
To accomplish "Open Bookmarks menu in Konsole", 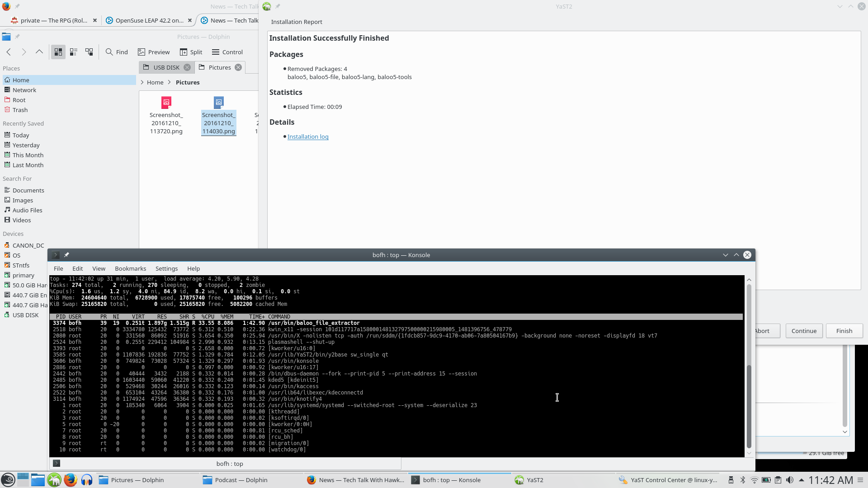I will click(130, 268).
